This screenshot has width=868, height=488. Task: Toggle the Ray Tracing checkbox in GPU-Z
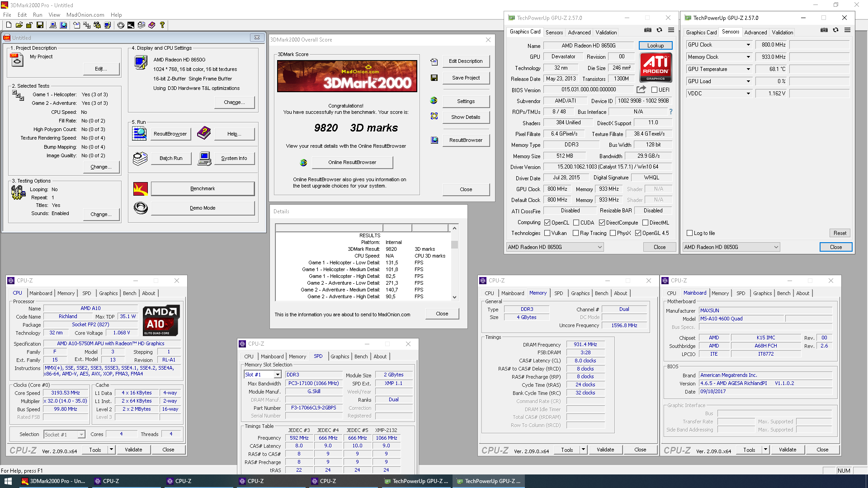[x=576, y=233]
